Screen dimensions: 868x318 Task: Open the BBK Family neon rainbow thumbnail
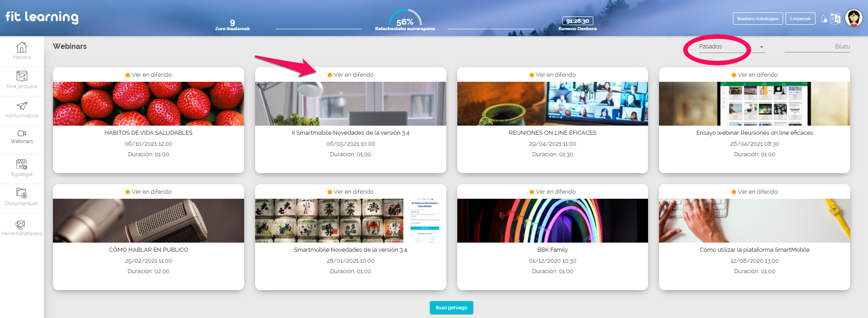point(552,221)
